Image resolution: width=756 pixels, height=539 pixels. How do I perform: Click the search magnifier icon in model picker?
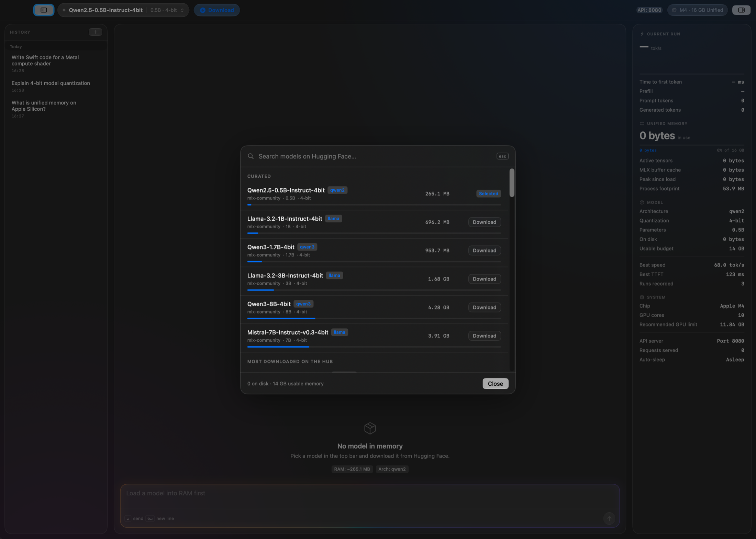pyautogui.click(x=251, y=156)
